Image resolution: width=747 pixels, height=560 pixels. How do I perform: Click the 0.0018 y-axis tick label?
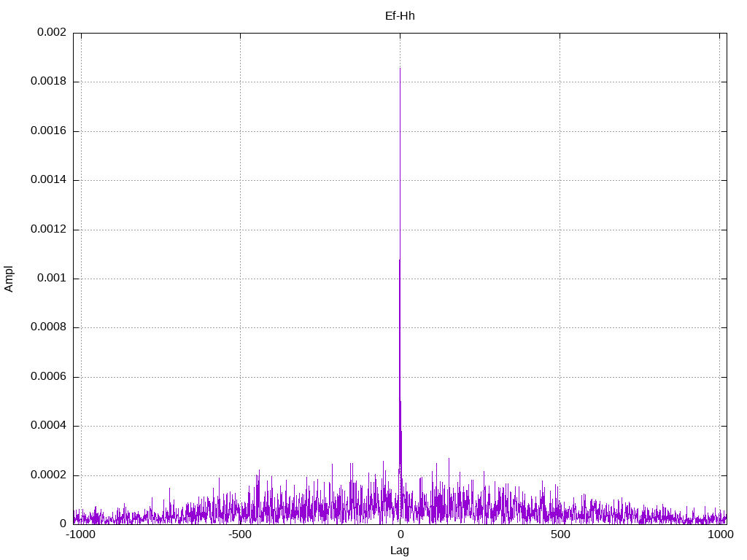pyautogui.click(x=48, y=82)
